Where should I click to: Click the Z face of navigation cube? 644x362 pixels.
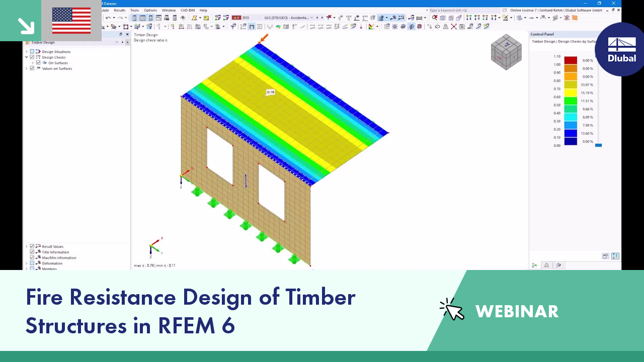coord(507,44)
